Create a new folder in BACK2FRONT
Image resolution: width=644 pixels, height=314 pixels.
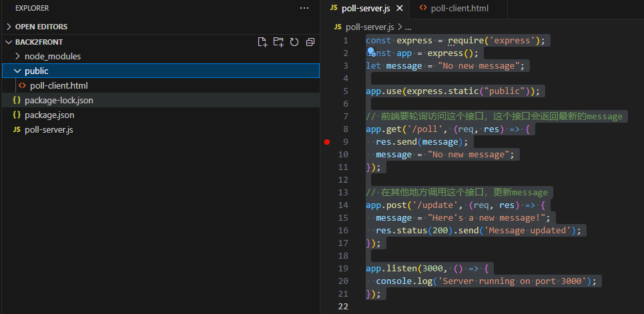(x=278, y=42)
